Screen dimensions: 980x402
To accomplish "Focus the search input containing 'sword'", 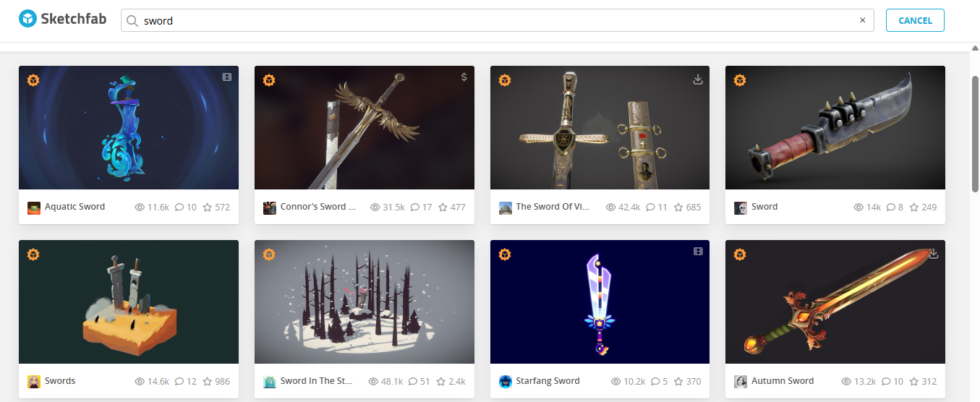I will 498,20.
